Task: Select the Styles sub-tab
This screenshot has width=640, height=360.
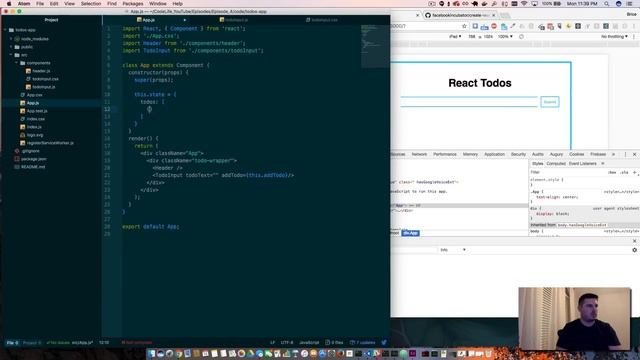Action: [538, 164]
